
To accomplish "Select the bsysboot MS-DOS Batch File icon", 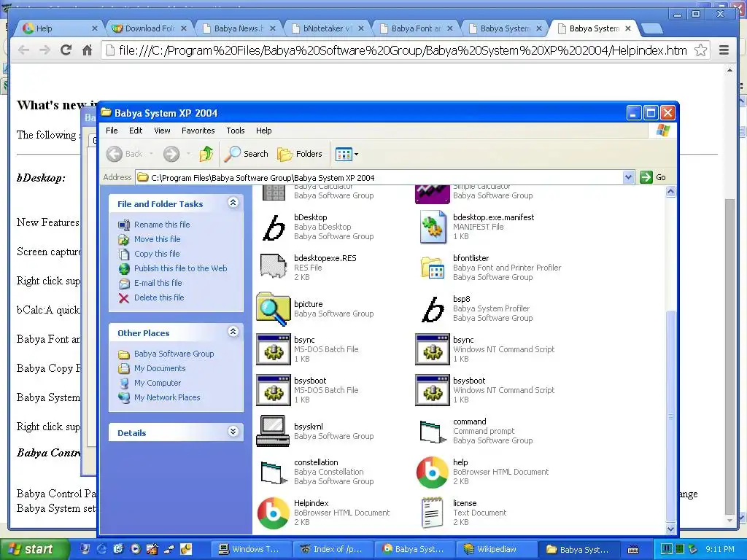I will point(274,390).
